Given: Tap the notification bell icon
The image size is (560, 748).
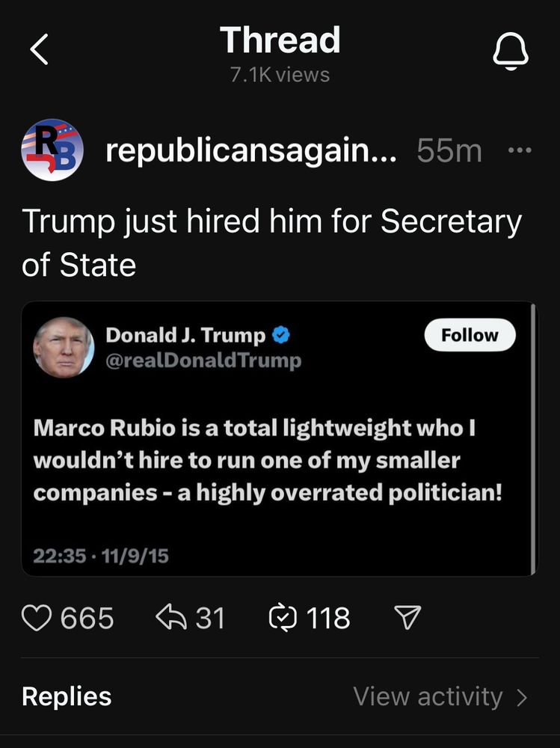Looking at the screenshot, I should coord(511,52).
